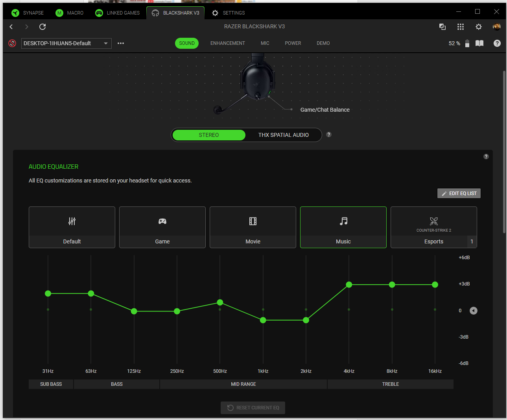Open the Macro tab
Screen dimensions: 507x420
(x=70, y=13)
